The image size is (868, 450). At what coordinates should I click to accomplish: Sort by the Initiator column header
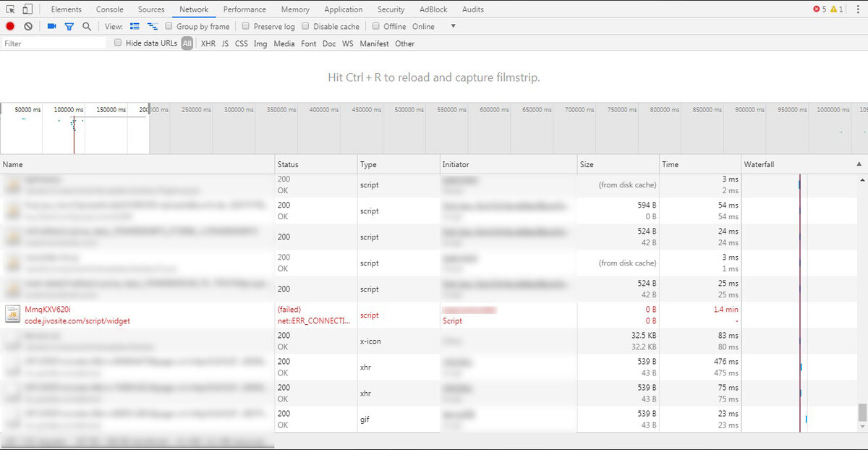tap(509, 164)
